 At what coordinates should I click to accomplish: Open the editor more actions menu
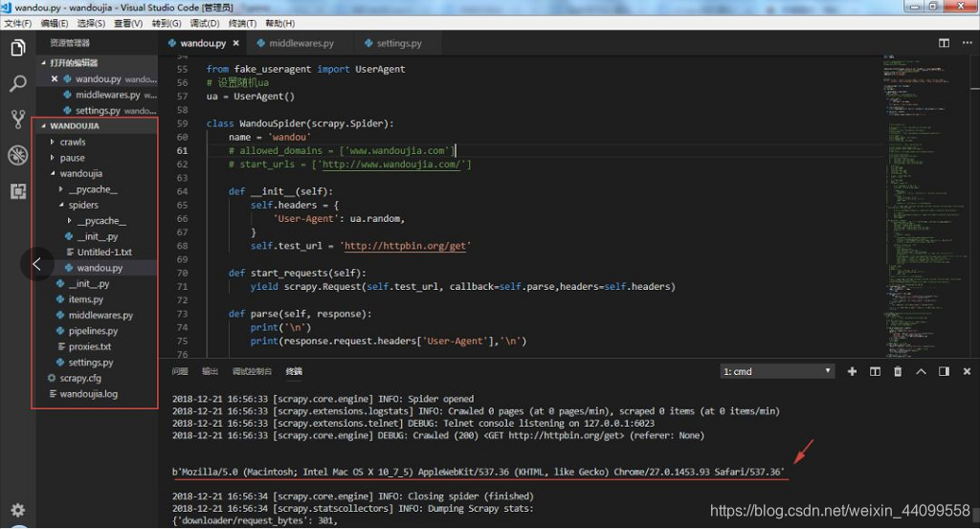coord(967,43)
